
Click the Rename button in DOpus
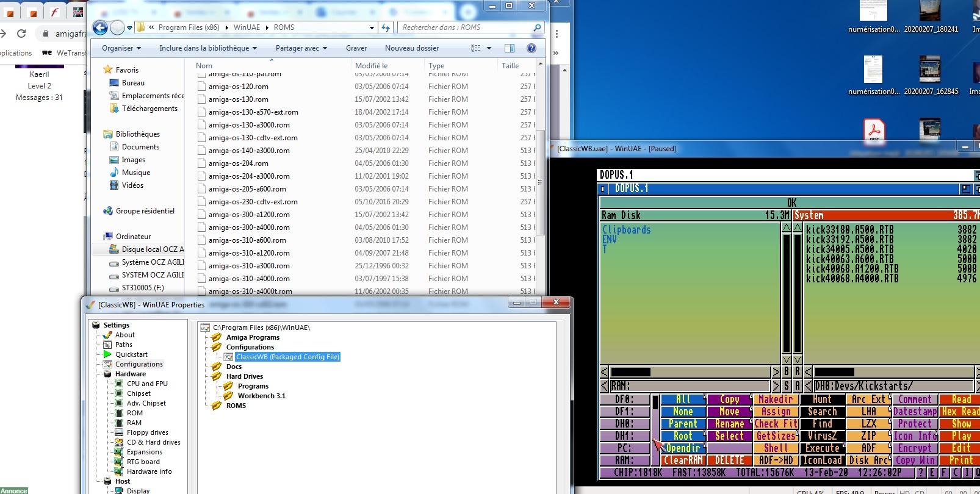click(x=729, y=424)
